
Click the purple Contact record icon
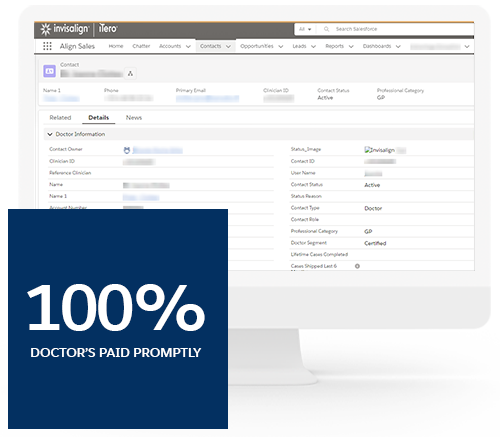point(50,71)
